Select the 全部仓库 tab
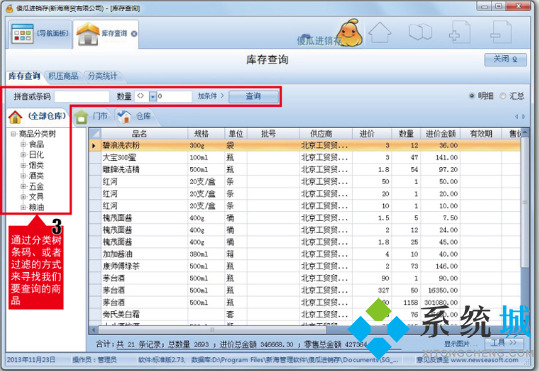Viewport: 539px width, 371px height. tap(37, 116)
